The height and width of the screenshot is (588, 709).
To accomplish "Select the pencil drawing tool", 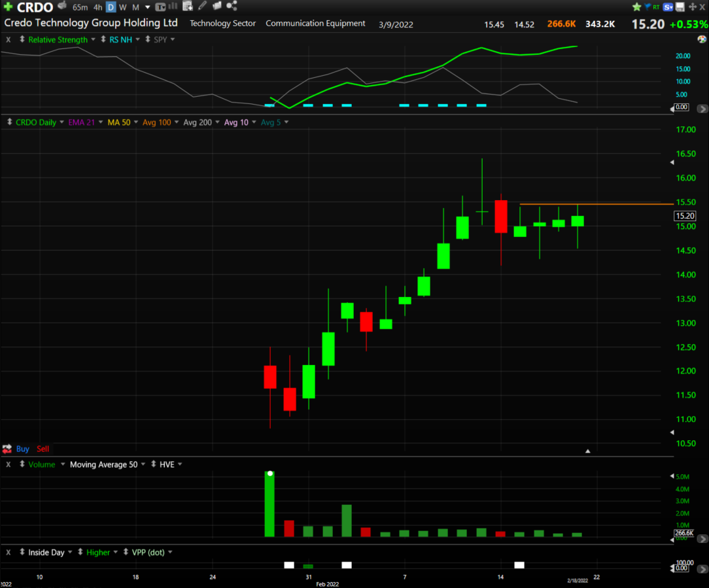I will click(202, 6).
